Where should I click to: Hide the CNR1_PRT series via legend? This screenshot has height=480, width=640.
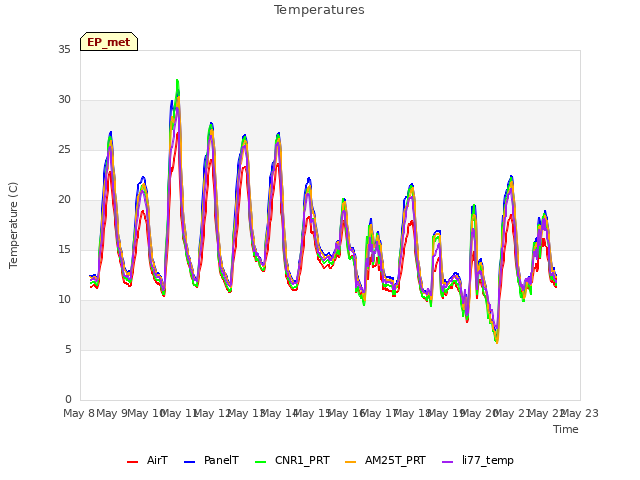pyautogui.click(x=292, y=461)
